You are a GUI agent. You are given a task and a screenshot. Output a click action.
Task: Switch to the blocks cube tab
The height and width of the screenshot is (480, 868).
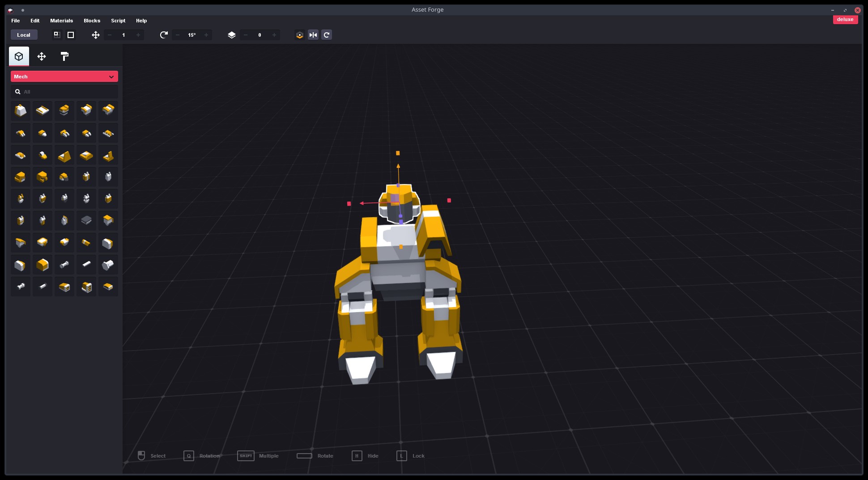pyautogui.click(x=19, y=56)
